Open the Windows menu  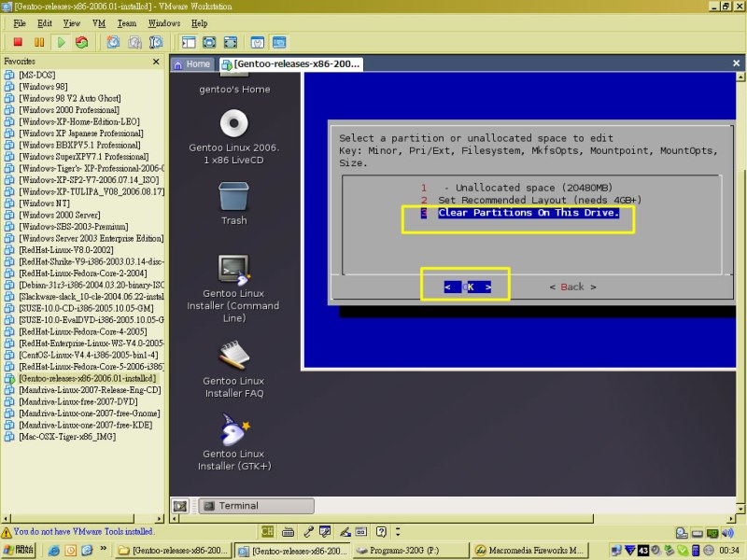[164, 23]
